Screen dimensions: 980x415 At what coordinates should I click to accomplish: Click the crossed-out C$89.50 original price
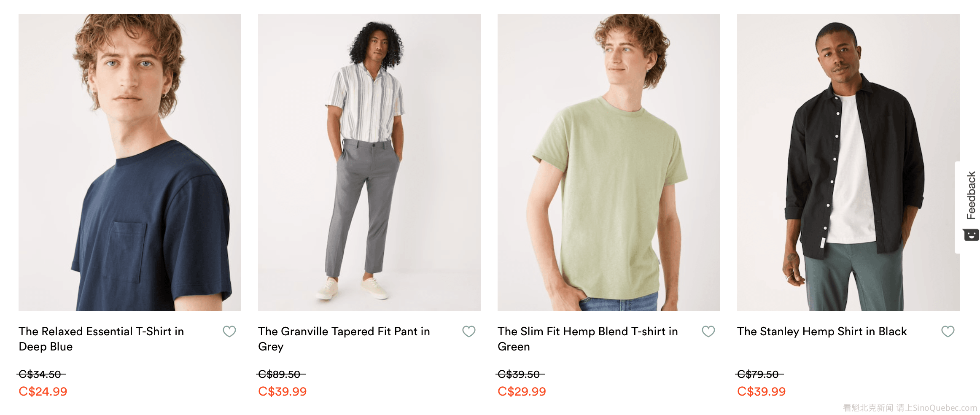(281, 374)
